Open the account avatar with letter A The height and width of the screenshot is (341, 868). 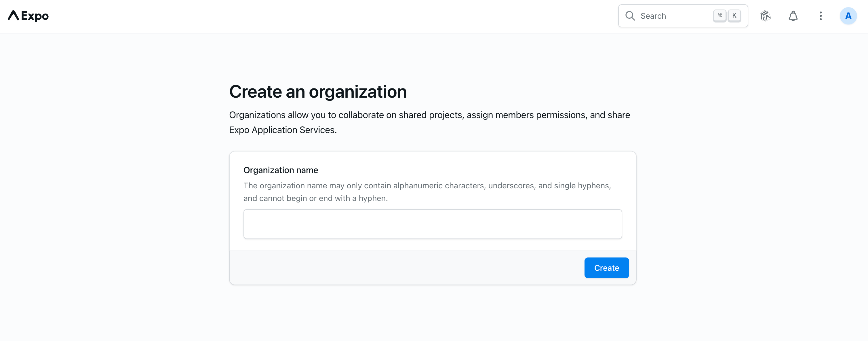(x=848, y=16)
